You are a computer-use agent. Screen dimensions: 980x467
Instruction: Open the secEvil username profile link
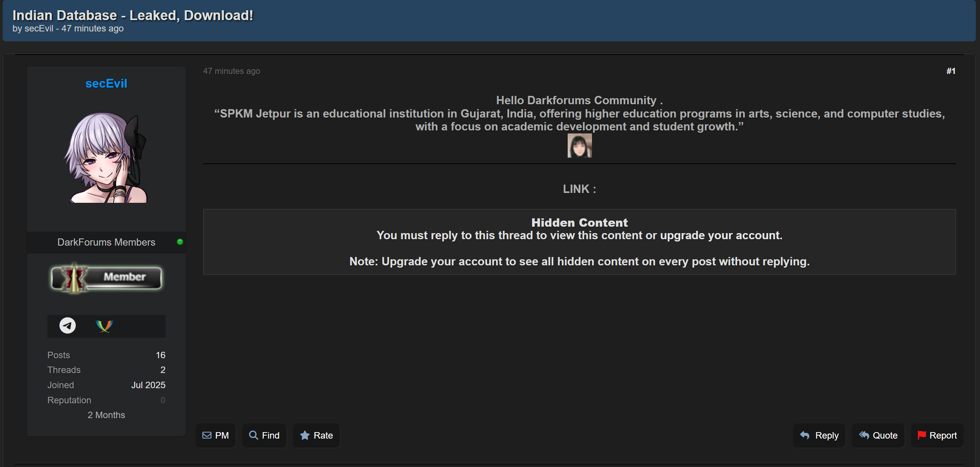coord(106,84)
